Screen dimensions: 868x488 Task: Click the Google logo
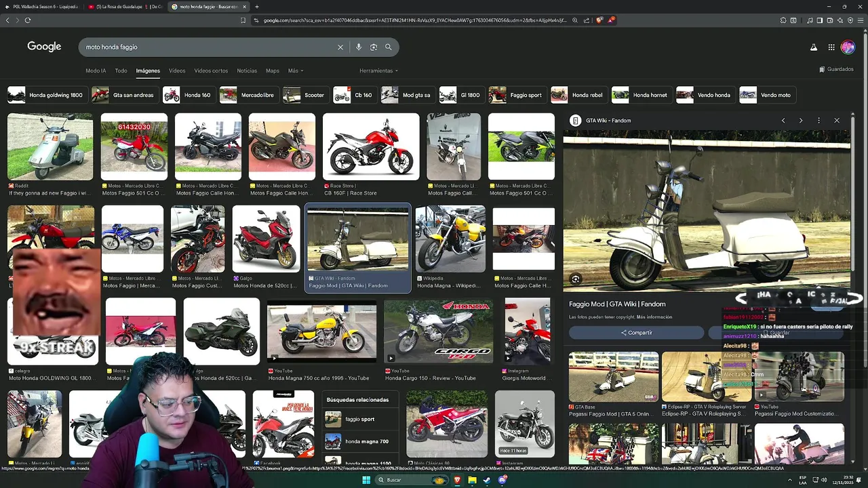44,47
